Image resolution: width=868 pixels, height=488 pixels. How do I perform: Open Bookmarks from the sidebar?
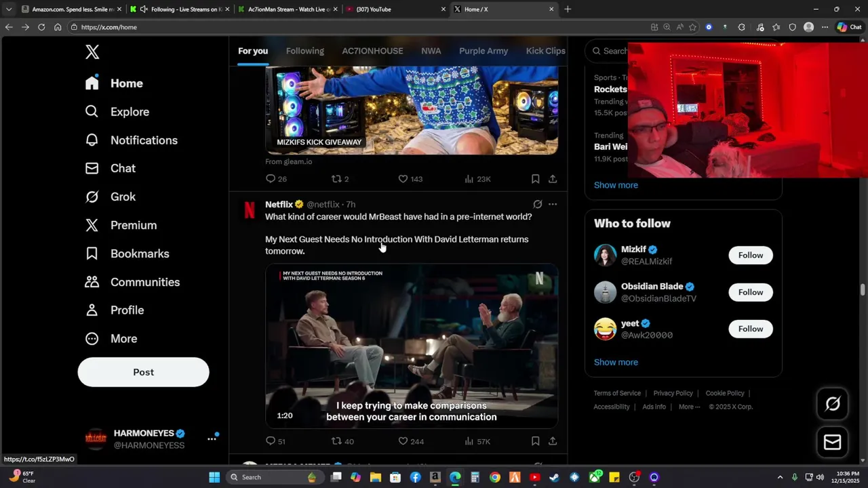point(127,253)
